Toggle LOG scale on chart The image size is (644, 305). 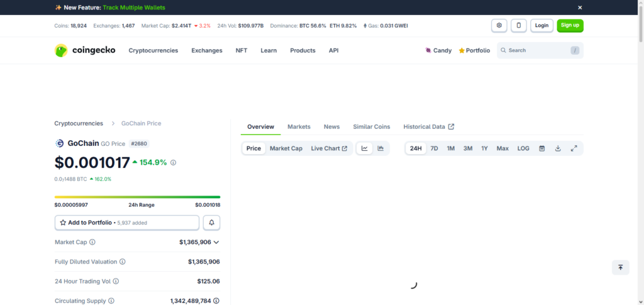click(523, 148)
